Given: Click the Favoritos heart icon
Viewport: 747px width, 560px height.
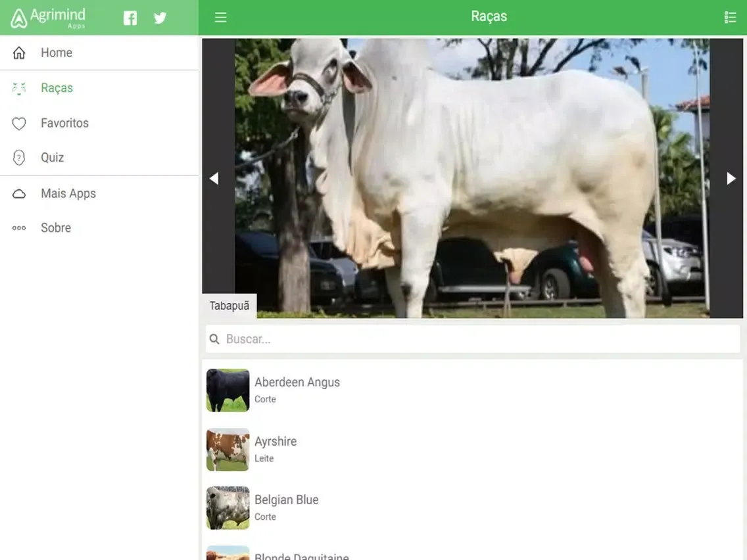Looking at the screenshot, I should pyautogui.click(x=19, y=124).
